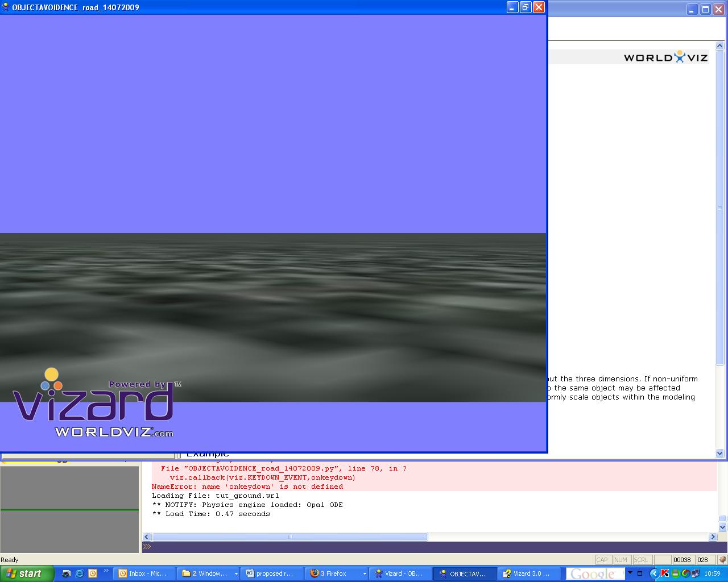Launch Internet Explorer from the quick launch
The width and height of the screenshot is (728, 582).
point(80,573)
